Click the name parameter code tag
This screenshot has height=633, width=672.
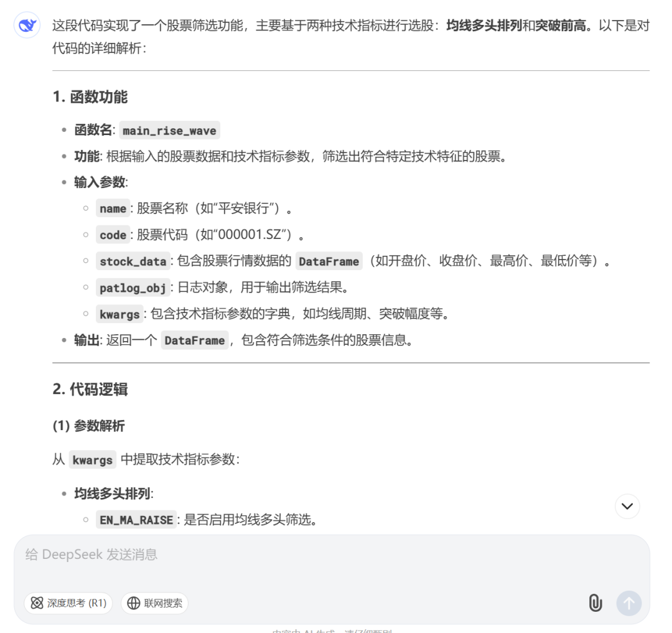click(113, 209)
